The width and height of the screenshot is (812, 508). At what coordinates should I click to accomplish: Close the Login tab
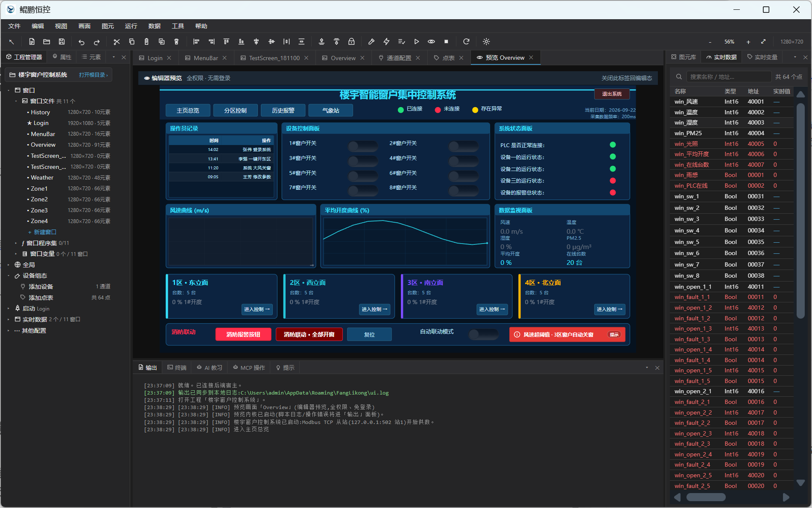click(169, 58)
